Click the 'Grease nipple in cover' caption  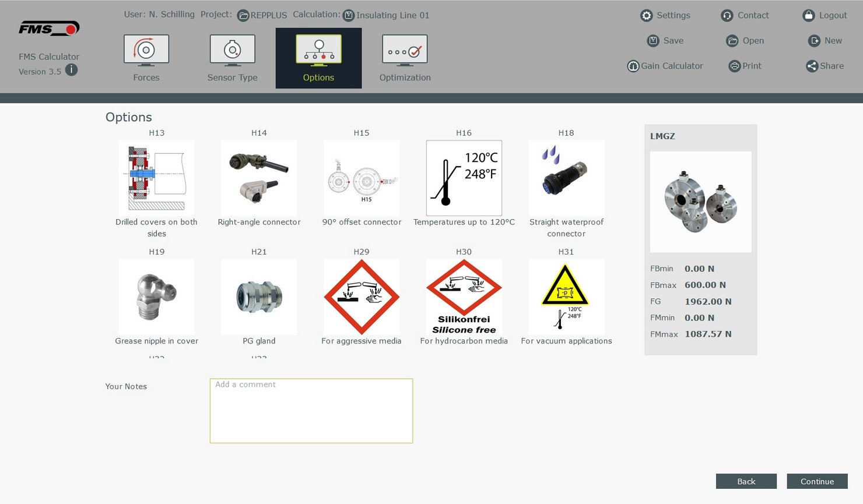[156, 341]
